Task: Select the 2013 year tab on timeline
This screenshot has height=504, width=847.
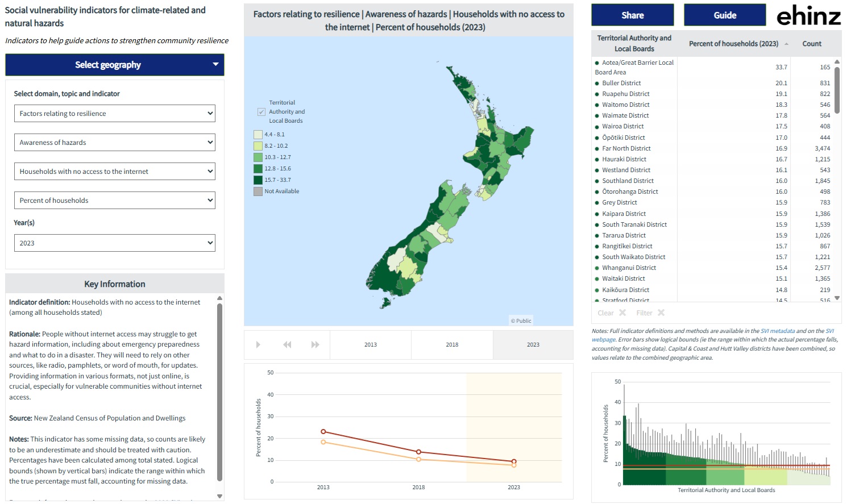Action: point(371,345)
